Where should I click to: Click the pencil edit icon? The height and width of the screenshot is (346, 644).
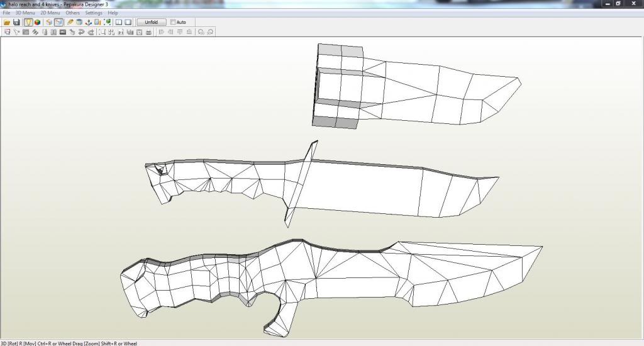70,22
